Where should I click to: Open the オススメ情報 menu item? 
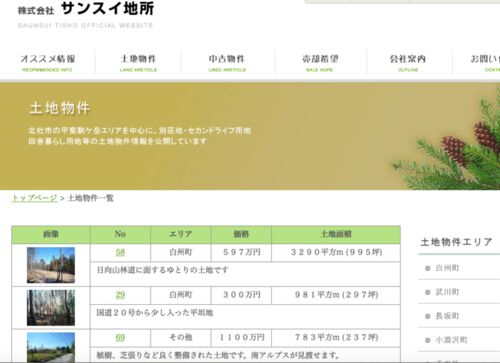[x=48, y=62]
